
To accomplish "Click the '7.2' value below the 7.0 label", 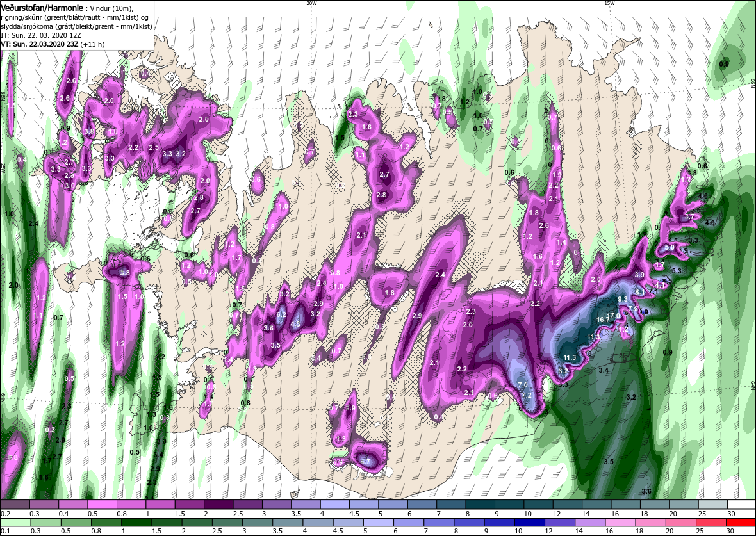I will pyautogui.click(x=527, y=395).
